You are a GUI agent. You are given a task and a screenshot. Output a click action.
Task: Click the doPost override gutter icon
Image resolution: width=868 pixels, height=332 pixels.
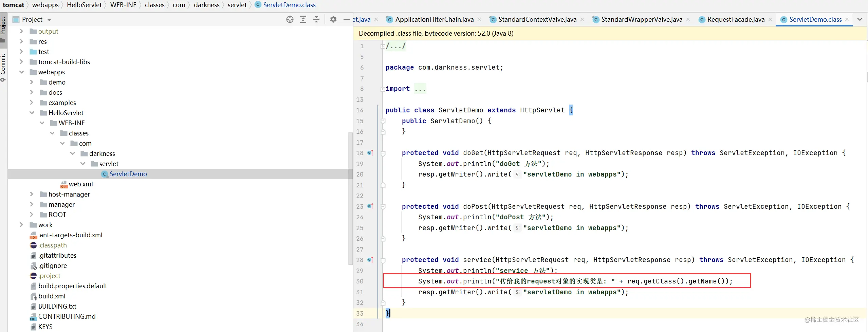tap(370, 206)
